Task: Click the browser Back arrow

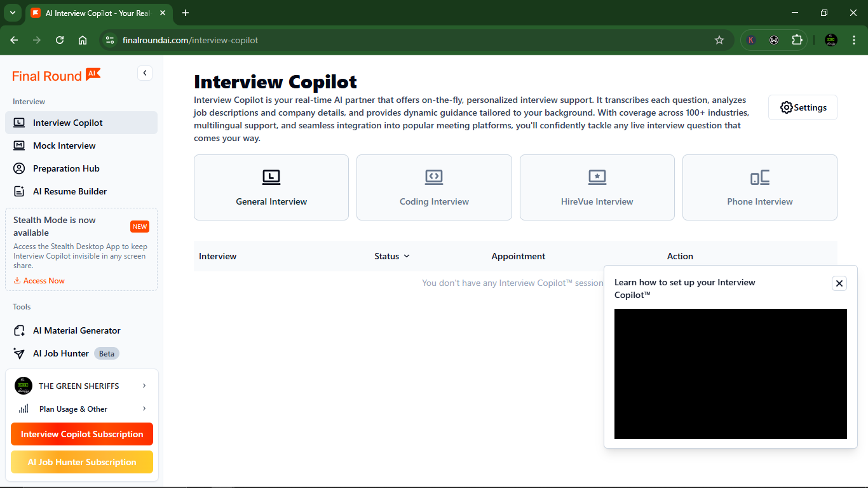Action: coord(14,40)
